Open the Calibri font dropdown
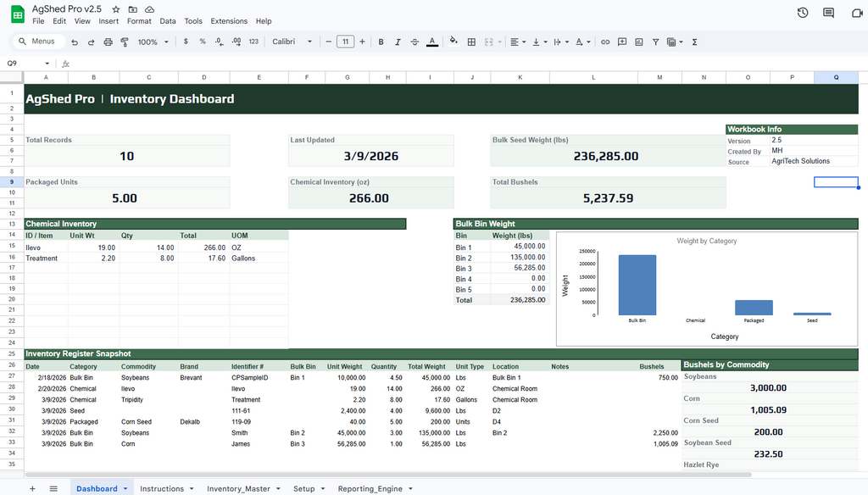This screenshot has width=868, height=495. pos(292,41)
